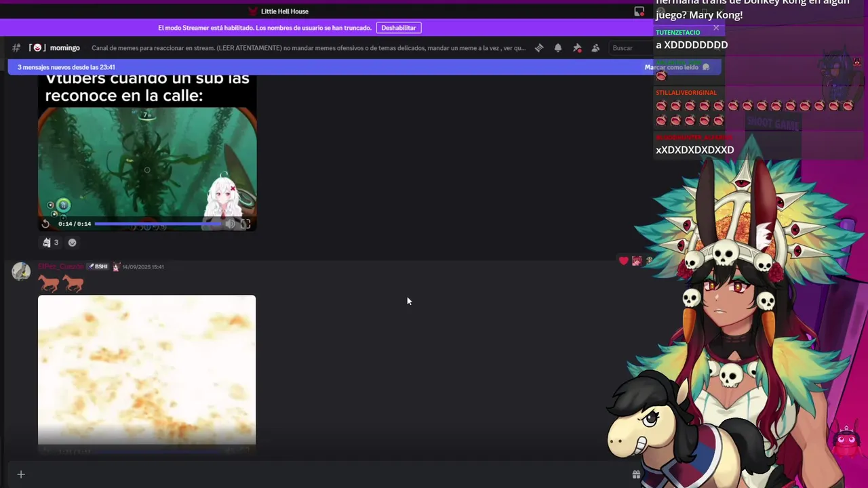Click the STILLALIVEORIGINAL username in stream chat
868x488 pixels.
pyautogui.click(x=686, y=93)
